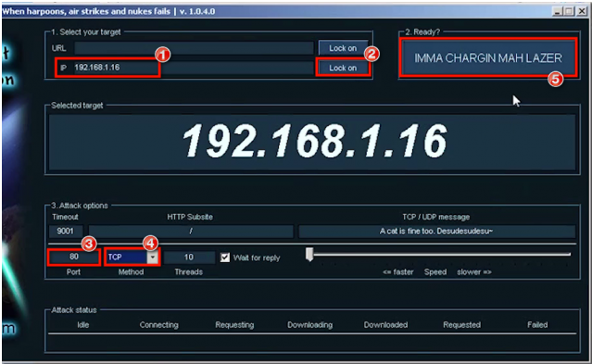Click the TCP / UDP message field
The width and height of the screenshot is (592, 364).
pyautogui.click(x=437, y=231)
